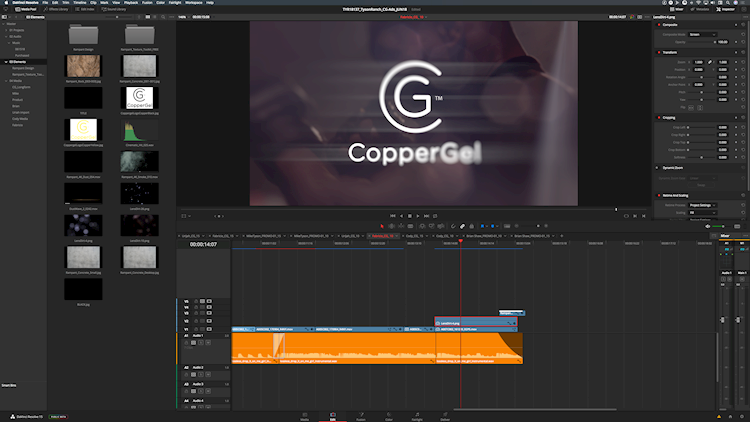
Task: Switch to the Fusion page
Action: pos(361,416)
